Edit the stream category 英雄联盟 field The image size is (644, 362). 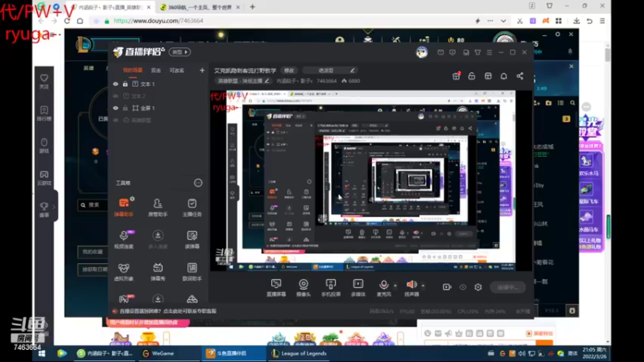[x=243, y=81]
